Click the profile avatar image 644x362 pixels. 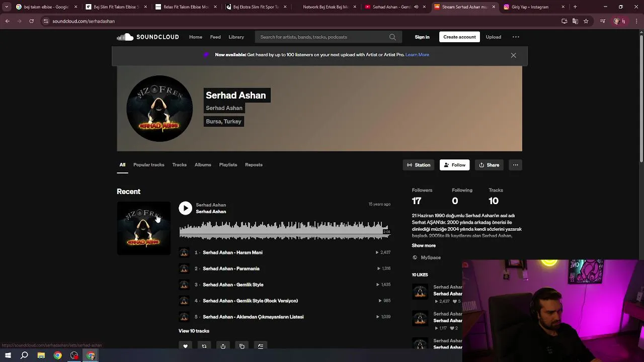159,109
